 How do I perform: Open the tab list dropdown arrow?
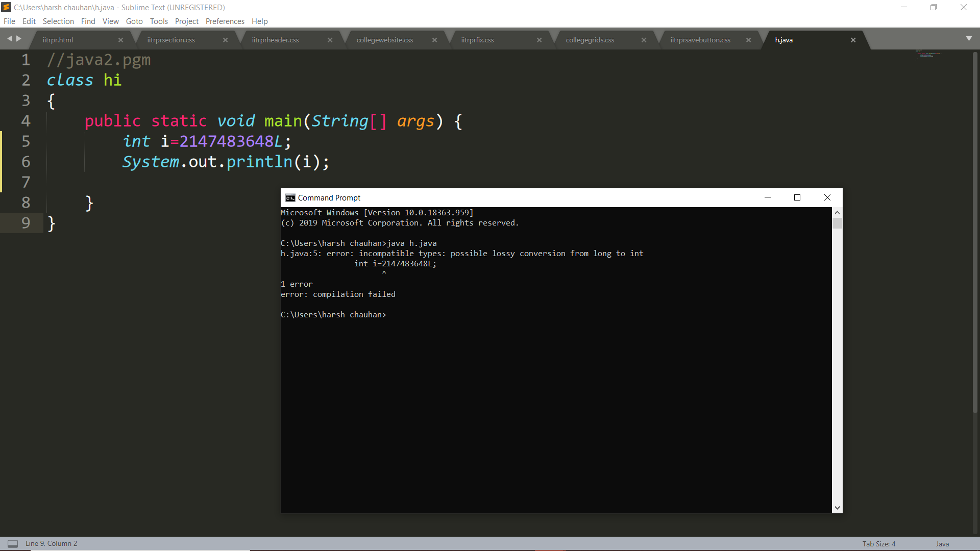pos(969,39)
